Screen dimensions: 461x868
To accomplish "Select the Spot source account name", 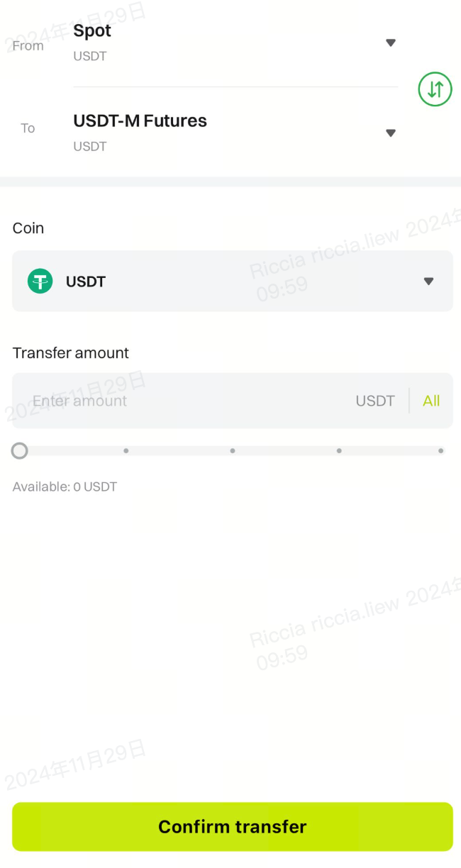I will point(92,31).
